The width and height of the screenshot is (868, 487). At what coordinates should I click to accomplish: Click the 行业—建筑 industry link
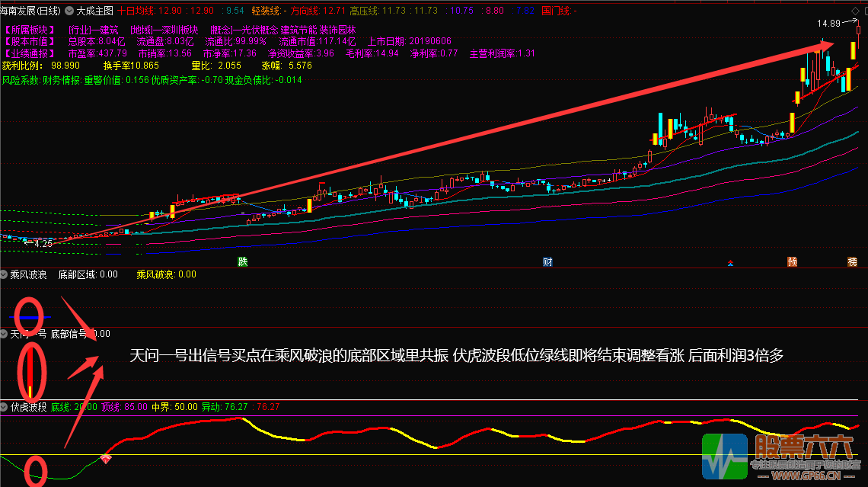point(91,27)
